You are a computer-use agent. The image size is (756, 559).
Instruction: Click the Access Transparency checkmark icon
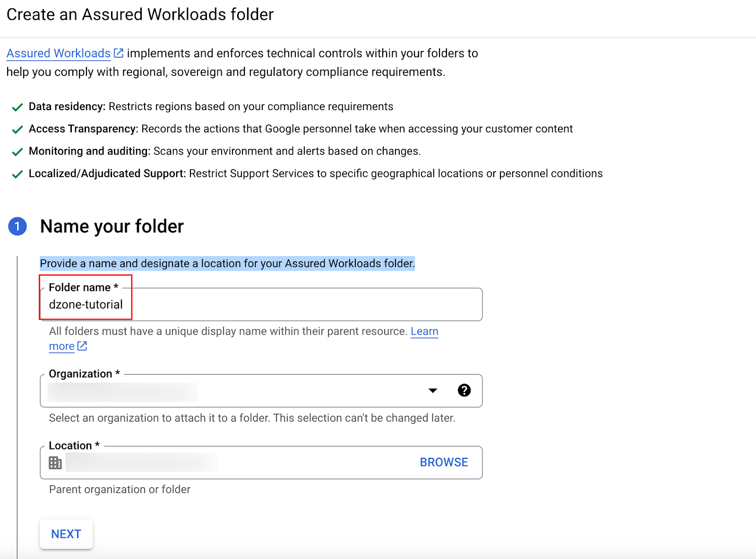[17, 129]
